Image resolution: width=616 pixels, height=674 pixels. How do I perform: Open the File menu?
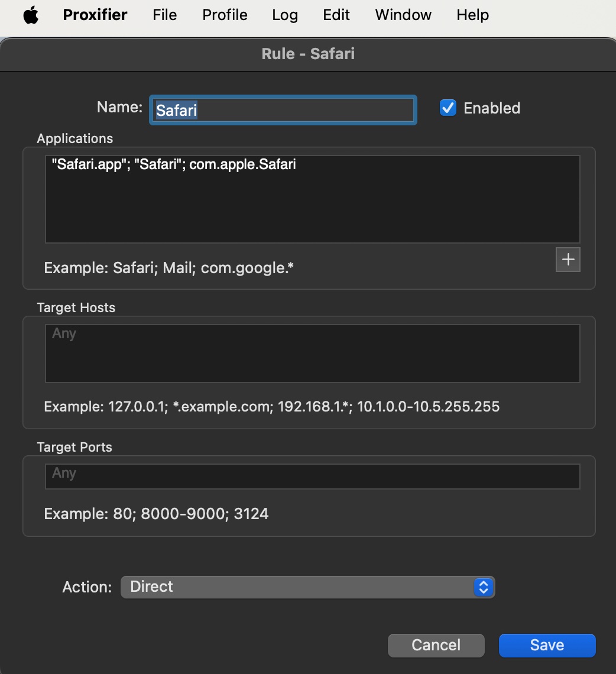click(164, 15)
